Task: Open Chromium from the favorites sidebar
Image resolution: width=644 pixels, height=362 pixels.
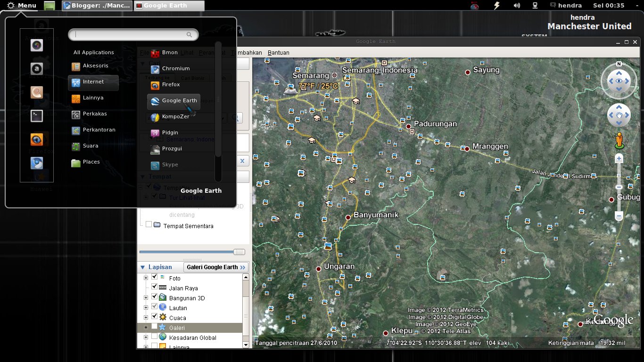Action: pyautogui.click(x=37, y=163)
